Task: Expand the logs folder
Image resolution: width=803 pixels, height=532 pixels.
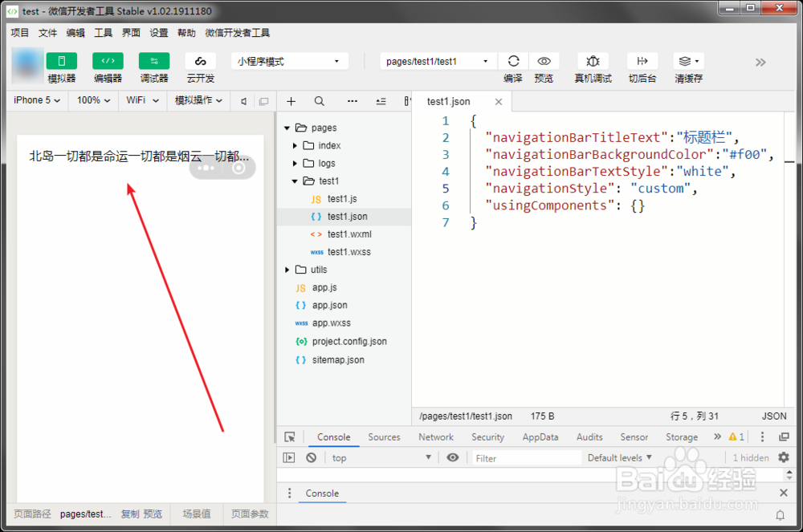Action: click(x=295, y=164)
